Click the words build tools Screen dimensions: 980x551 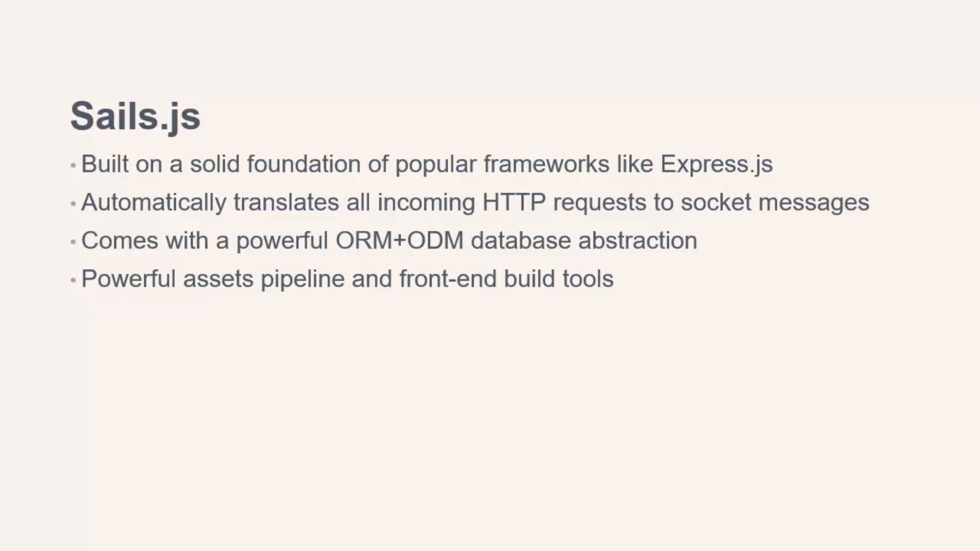tap(559, 279)
